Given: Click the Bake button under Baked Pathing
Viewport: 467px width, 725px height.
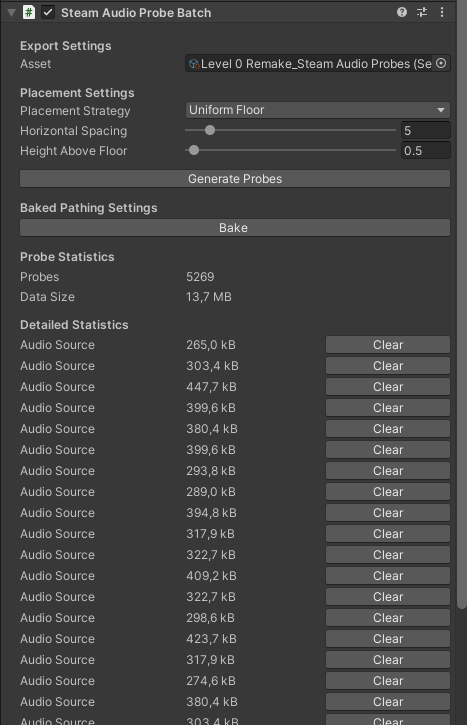Looking at the screenshot, I should coord(235,228).
